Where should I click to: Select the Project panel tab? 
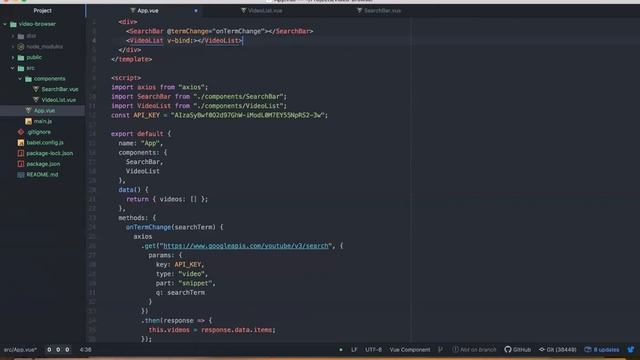tap(42, 11)
